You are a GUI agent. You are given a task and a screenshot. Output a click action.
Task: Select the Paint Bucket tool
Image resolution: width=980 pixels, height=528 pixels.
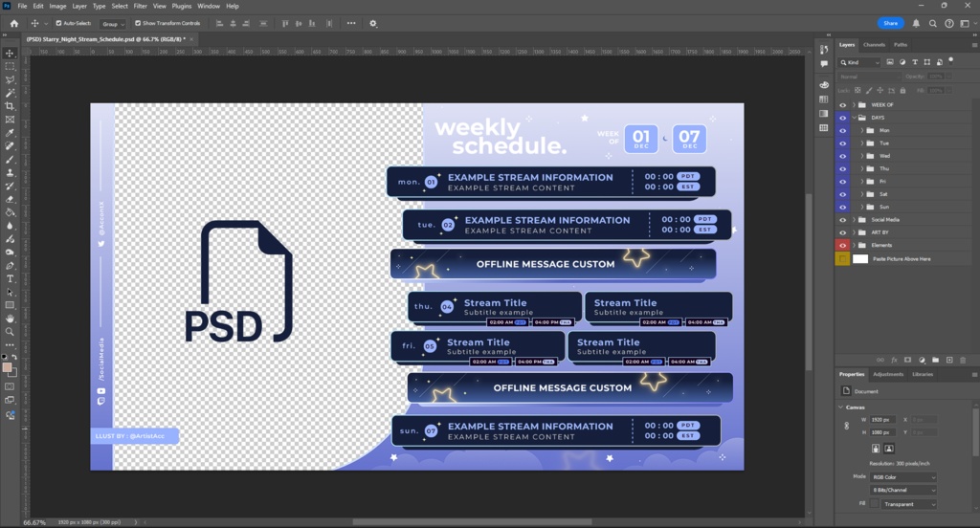10,212
